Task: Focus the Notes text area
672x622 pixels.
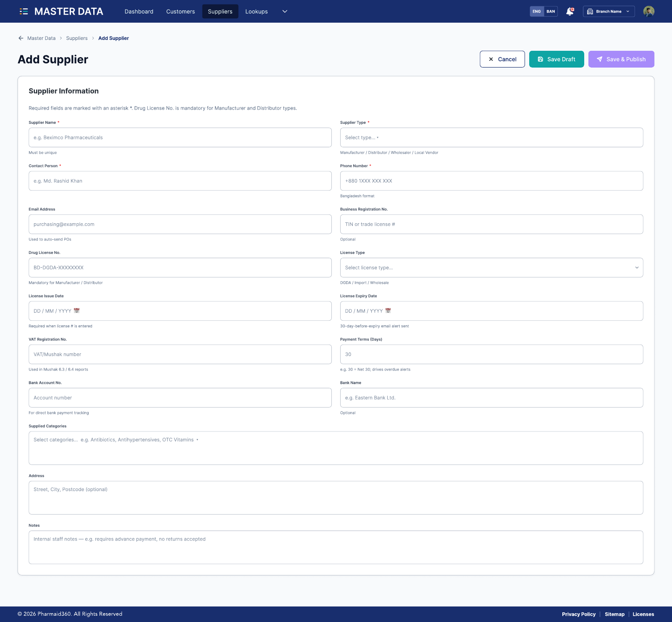Action: [x=336, y=547]
